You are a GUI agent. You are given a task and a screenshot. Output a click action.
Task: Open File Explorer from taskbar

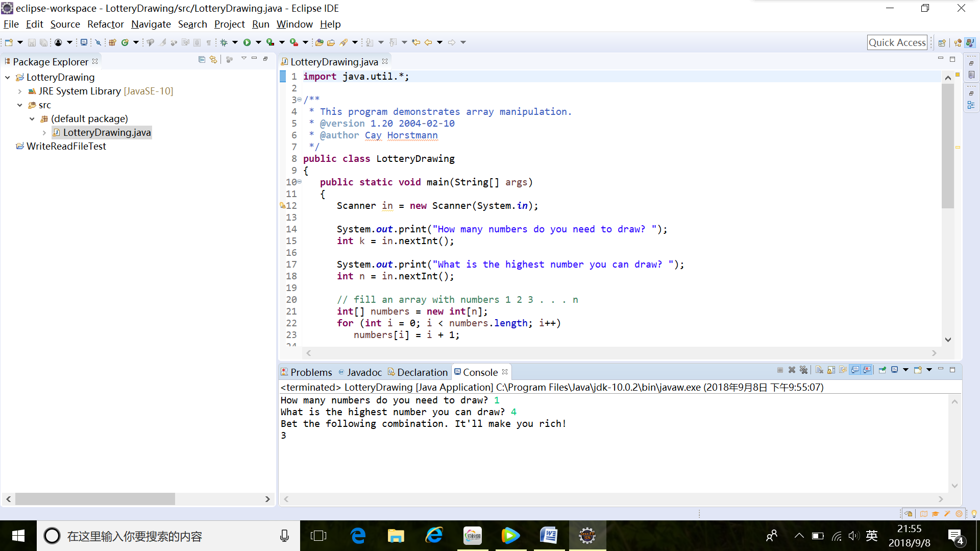(x=396, y=536)
